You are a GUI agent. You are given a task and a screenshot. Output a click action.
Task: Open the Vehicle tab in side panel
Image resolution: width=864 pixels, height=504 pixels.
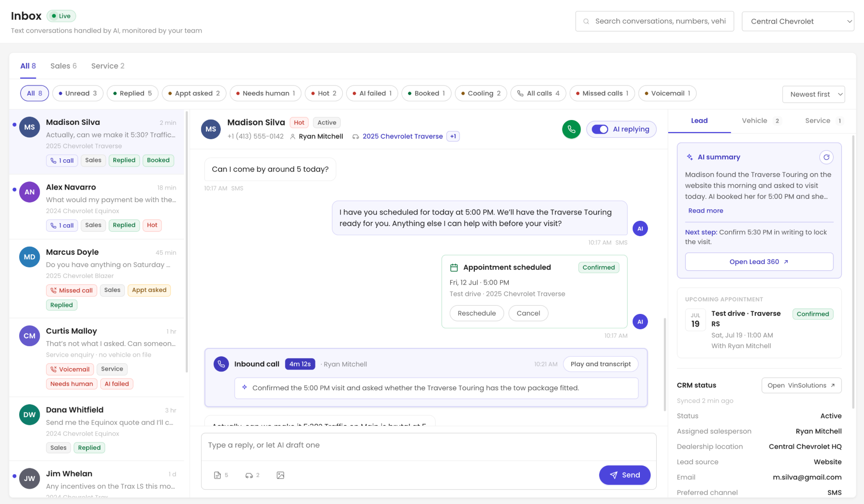click(x=761, y=121)
